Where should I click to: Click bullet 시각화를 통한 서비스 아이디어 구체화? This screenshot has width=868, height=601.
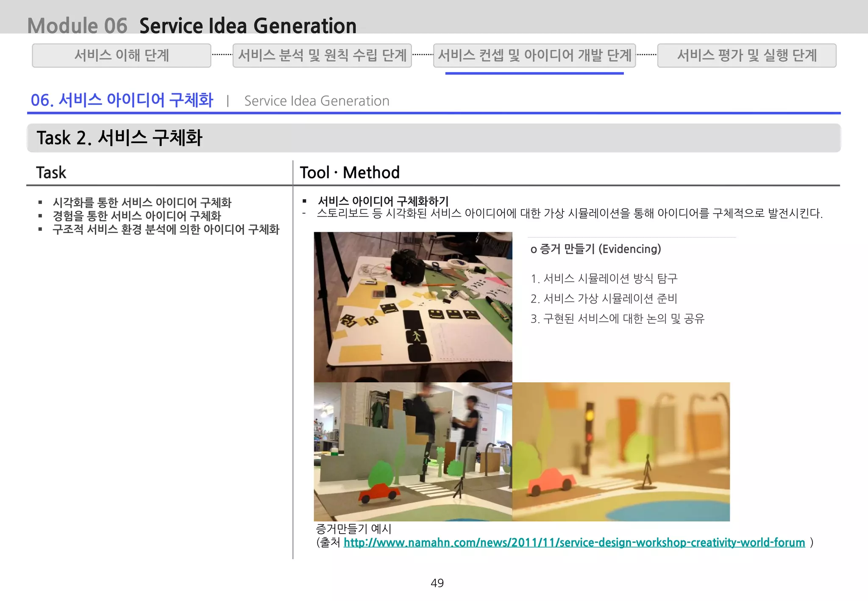(142, 203)
